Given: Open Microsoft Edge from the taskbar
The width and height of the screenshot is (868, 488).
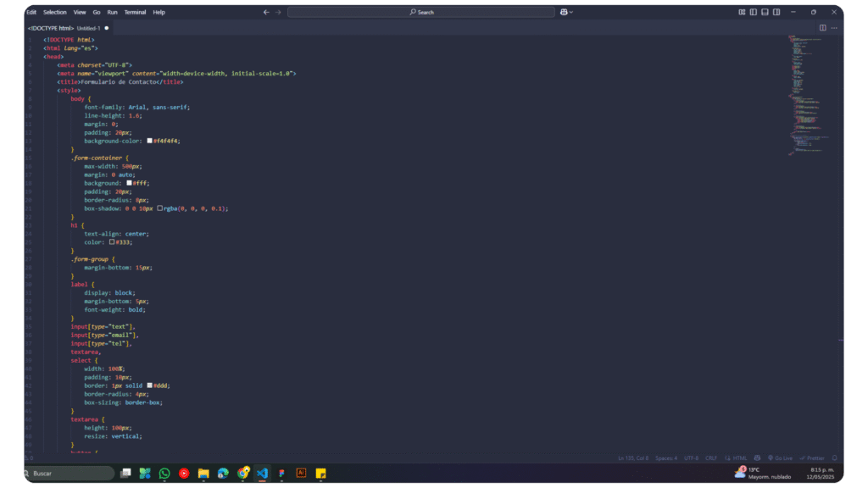Looking at the screenshot, I should tap(223, 474).
